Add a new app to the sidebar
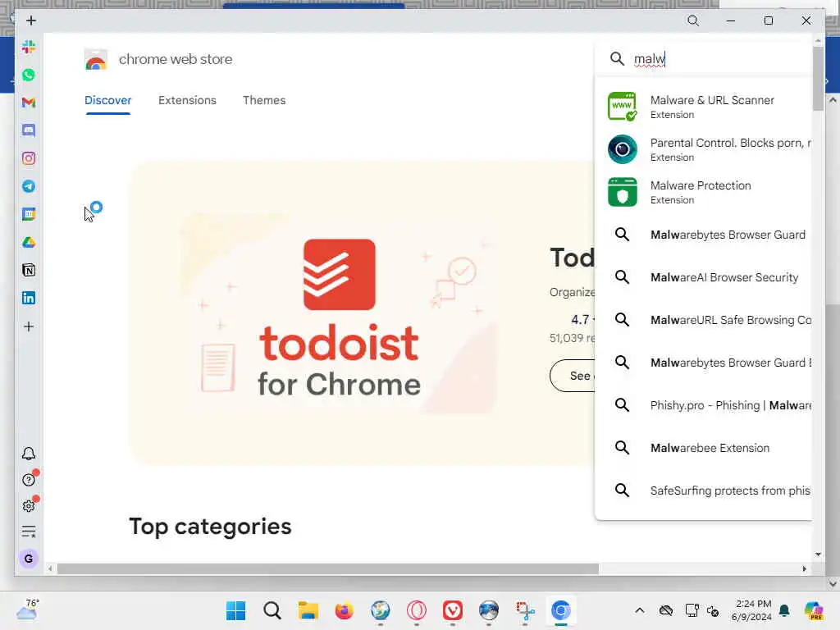The height and width of the screenshot is (630, 840). click(29, 326)
